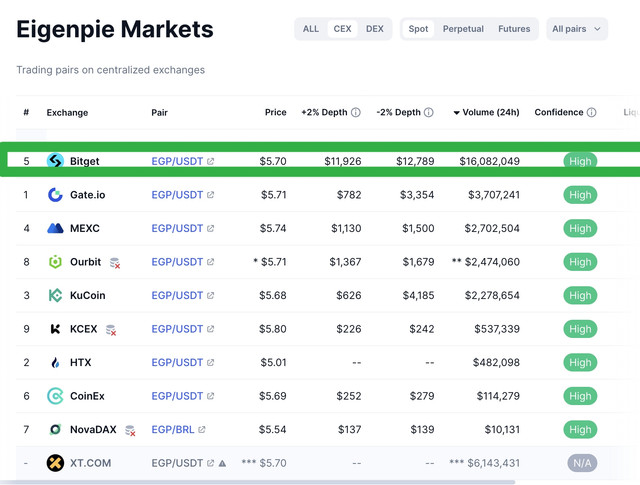Image resolution: width=640 pixels, height=485 pixels.
Task: Click the NovaDAX exchange logo
Action: pyautogui.click(x=55, y=429)
